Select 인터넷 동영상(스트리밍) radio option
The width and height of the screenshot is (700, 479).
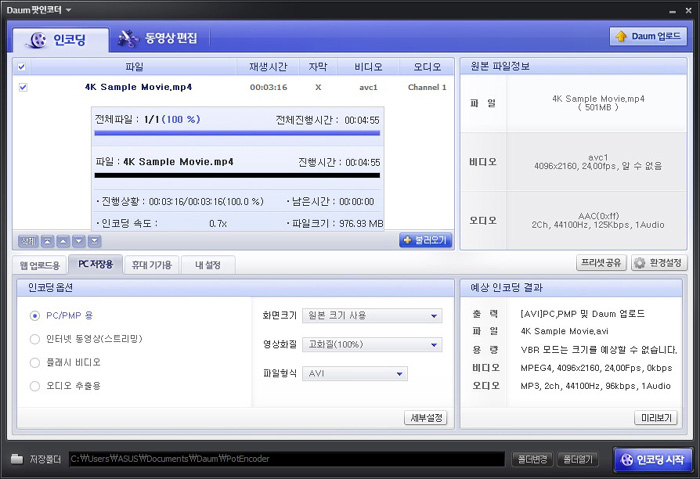coord(34,339)
